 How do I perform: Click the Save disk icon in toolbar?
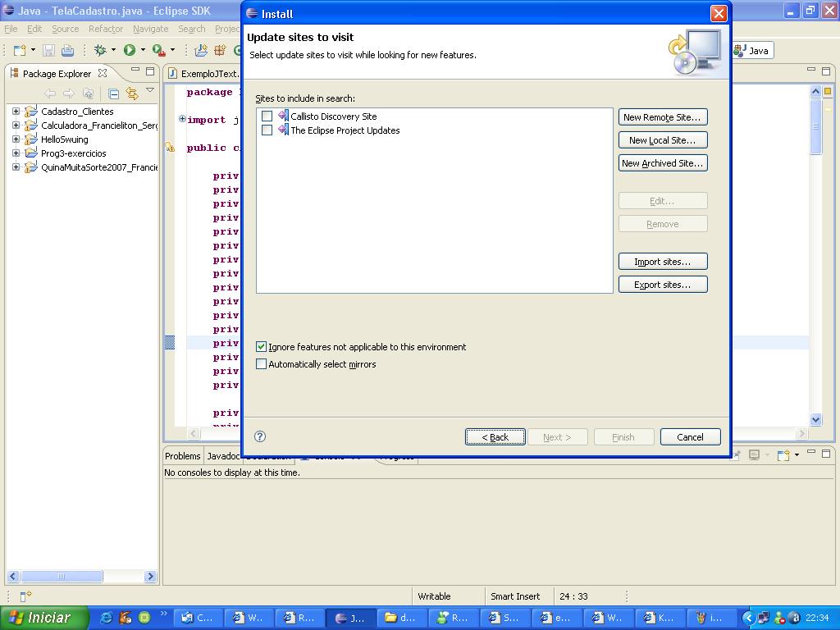(x=48, y=50)
